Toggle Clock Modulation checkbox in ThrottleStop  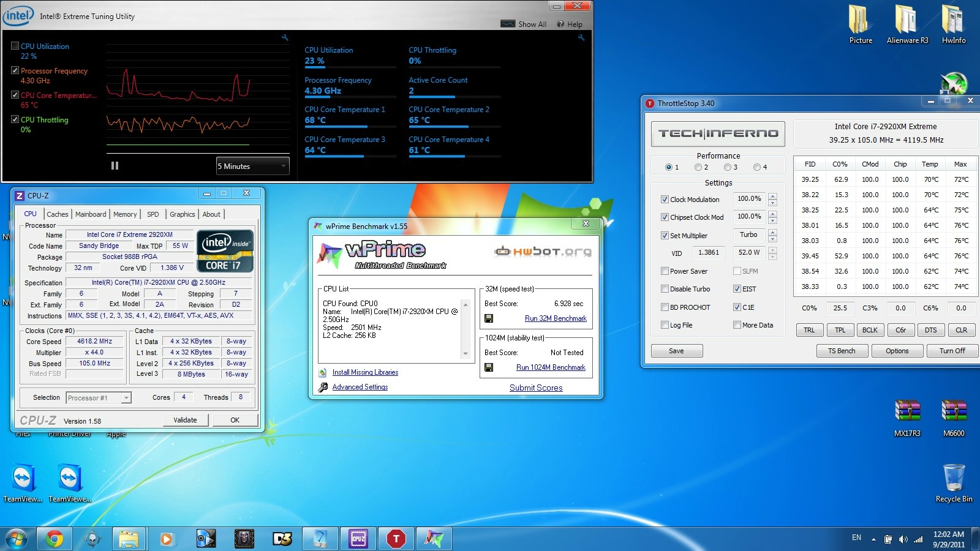click(665, 200)
